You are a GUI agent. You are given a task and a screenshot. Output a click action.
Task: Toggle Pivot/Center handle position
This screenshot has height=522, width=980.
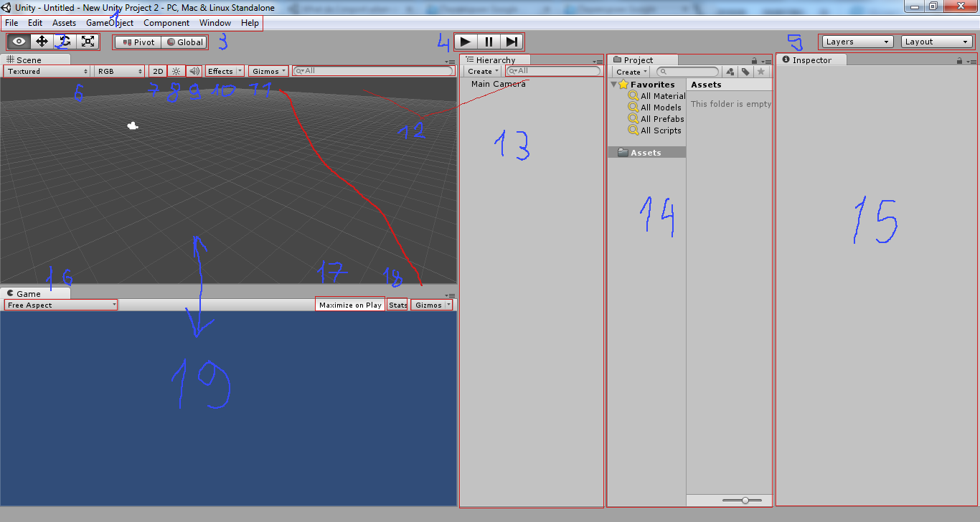coord(138,42)
